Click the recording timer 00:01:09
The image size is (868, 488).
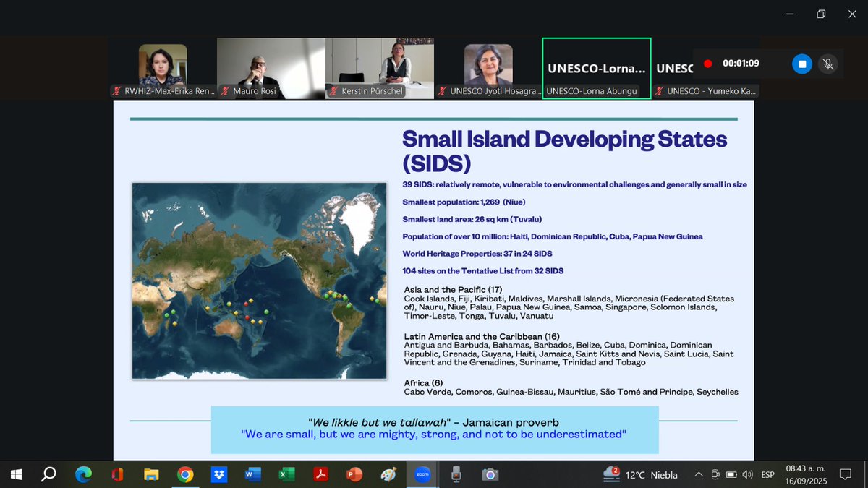coord(741,64)
